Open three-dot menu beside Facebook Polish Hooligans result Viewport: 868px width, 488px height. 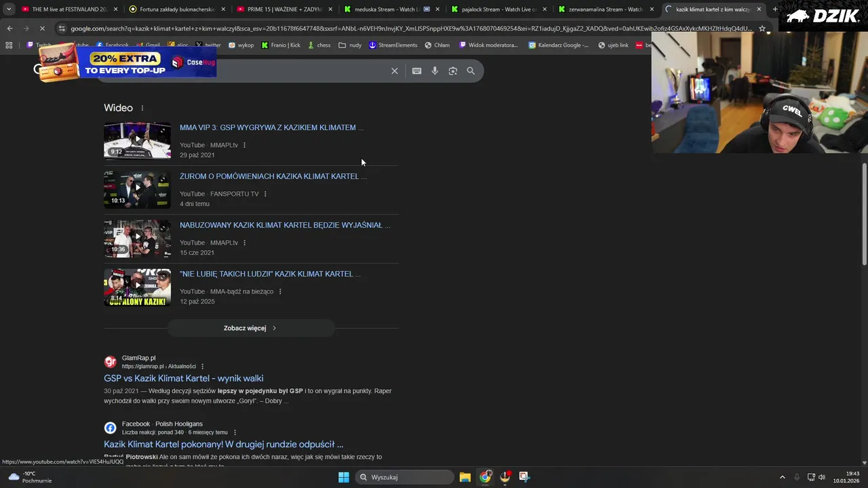pos(235,432)
